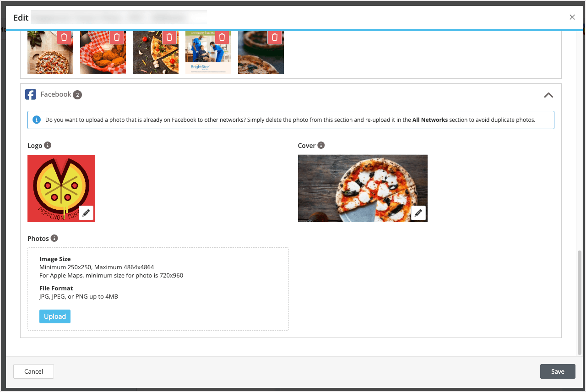The height and width of the screenshot is (392, 586).
Task: Cancel the edits
Action: pyautogui.click(x=33, y=371)
